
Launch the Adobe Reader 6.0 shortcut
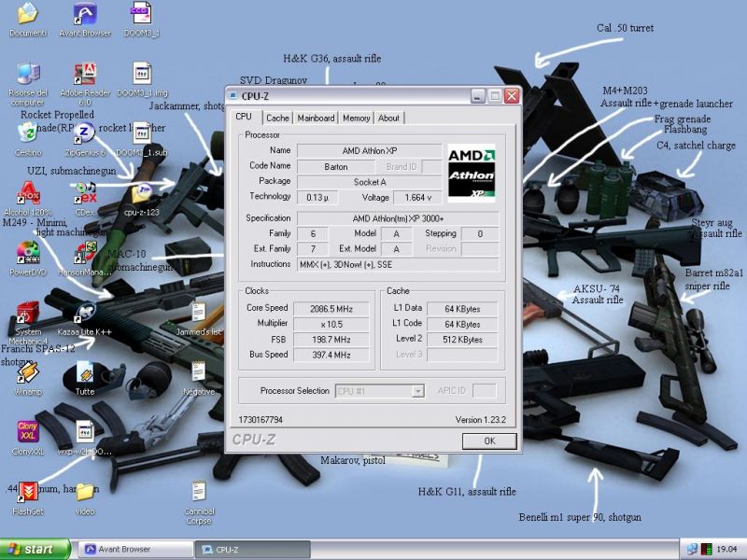pyautogui.click(x=85, y=75)
